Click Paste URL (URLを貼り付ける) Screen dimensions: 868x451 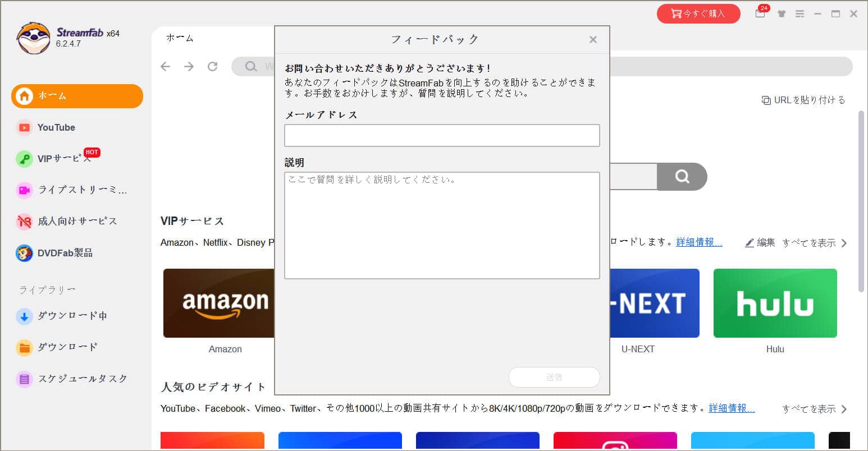click(x=803, y=100)
